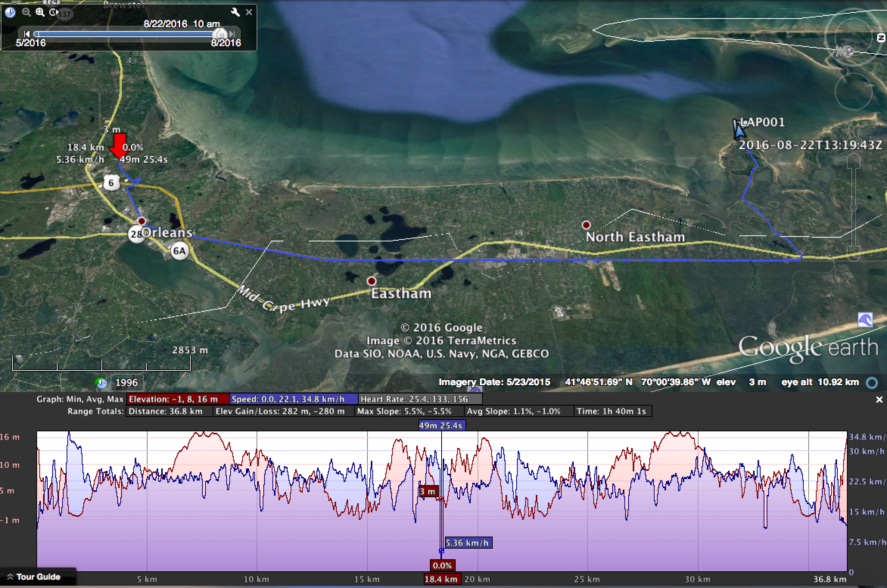Open historical imagery 1996 button

click(126, 383)
